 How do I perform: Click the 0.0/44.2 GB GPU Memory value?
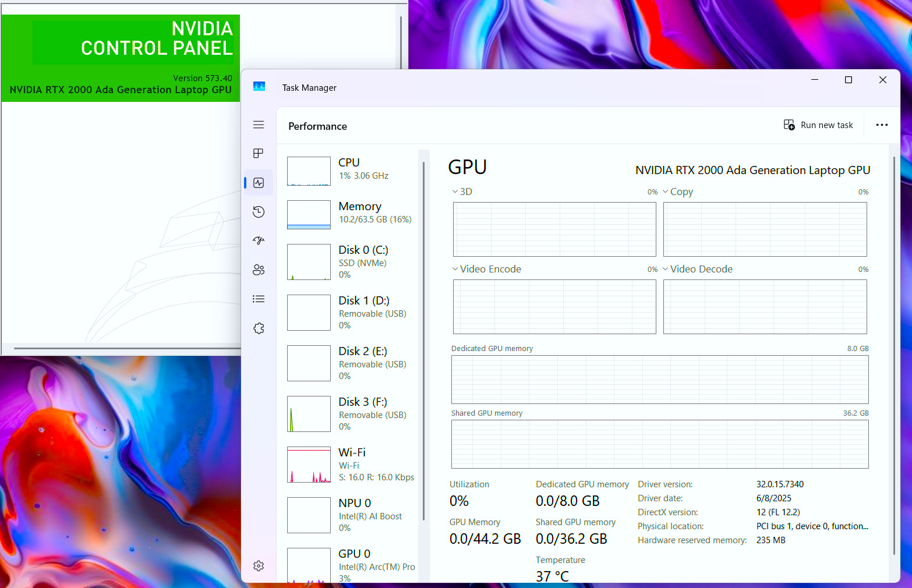(485, 539)
